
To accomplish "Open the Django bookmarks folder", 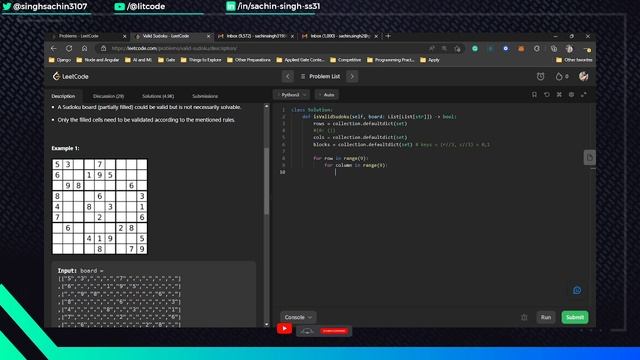I will click(60, 60).
